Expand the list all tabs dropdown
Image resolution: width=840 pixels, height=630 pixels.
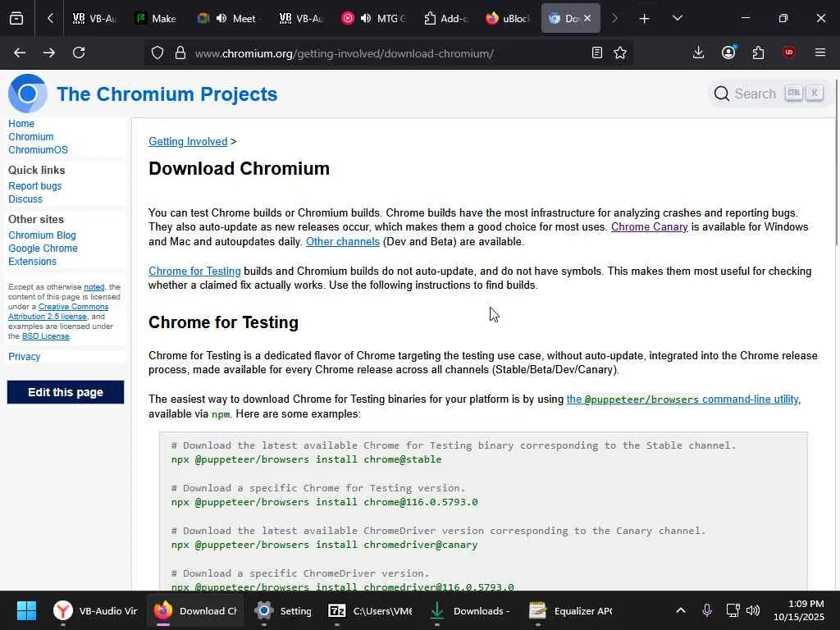tap(677, 18)
